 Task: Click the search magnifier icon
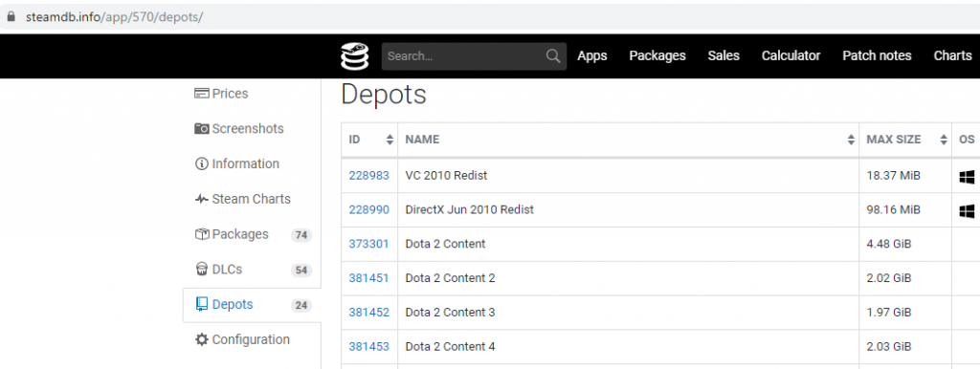click(553, 56)
